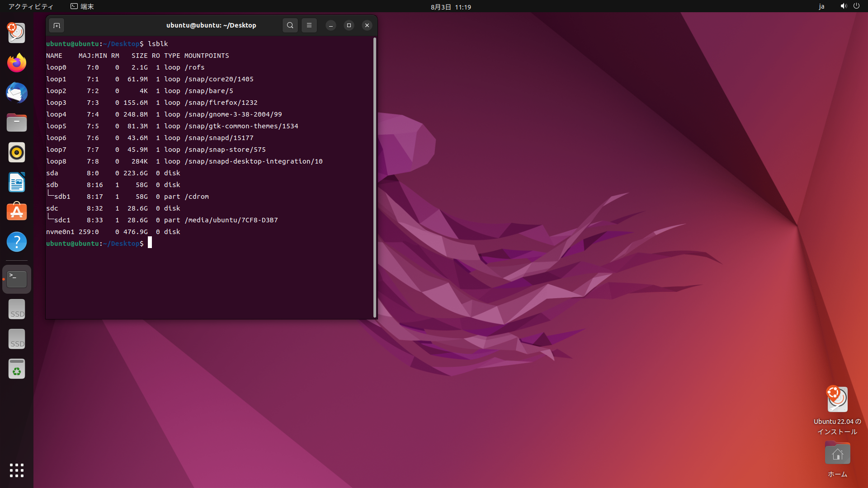Launch Firefox from the dock
This screenshot has width=868, height=488.
(x=17, y=63)
